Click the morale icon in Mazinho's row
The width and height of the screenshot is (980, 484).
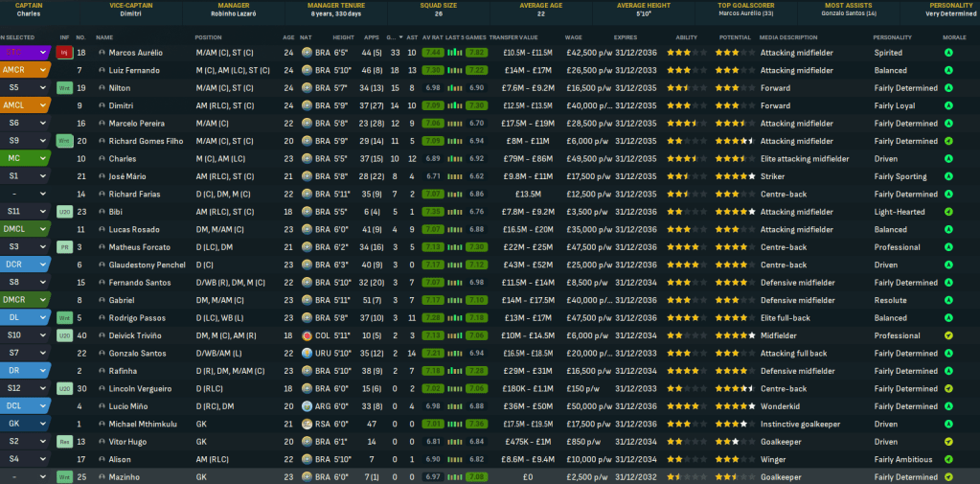[948, 477]
